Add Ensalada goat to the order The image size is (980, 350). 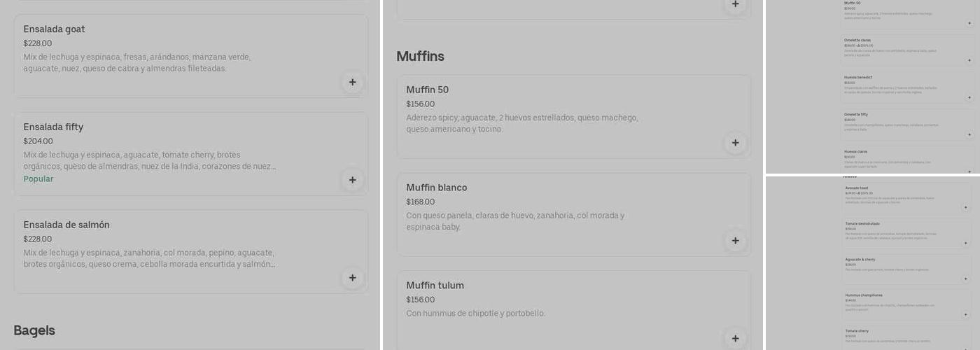[352, 83]
